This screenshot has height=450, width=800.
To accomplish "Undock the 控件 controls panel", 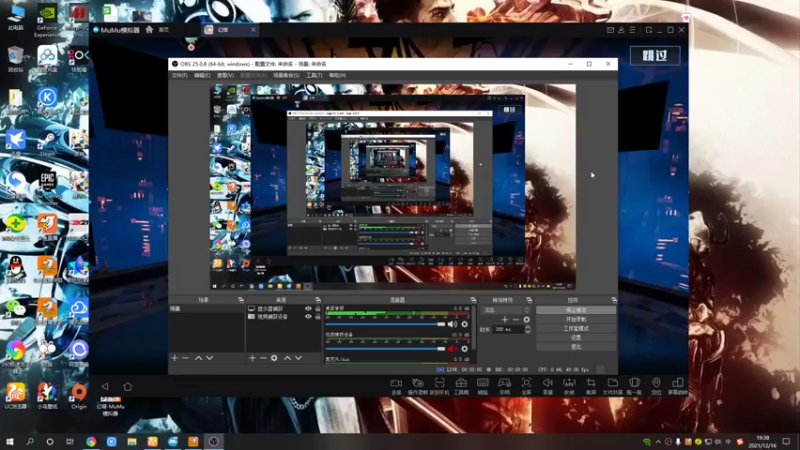I will point(614,300).
